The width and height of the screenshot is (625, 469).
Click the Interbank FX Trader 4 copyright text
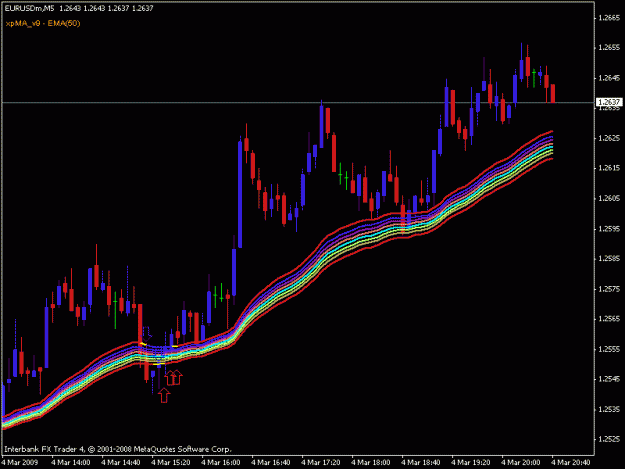coord(118,449)
